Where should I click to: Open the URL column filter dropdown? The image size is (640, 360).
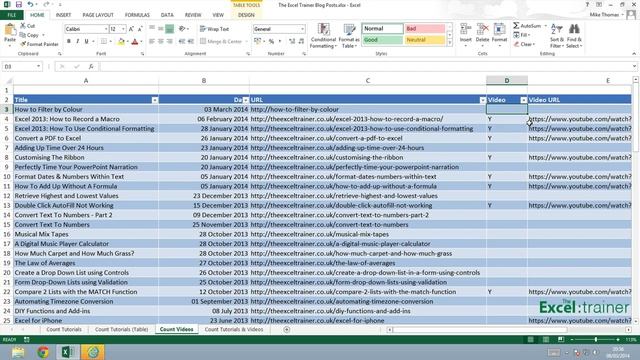482,100
